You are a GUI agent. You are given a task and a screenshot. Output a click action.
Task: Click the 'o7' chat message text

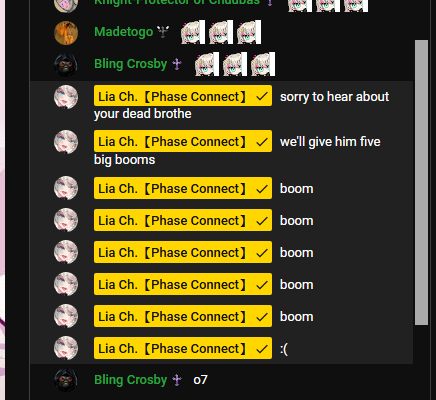point(200,380)
